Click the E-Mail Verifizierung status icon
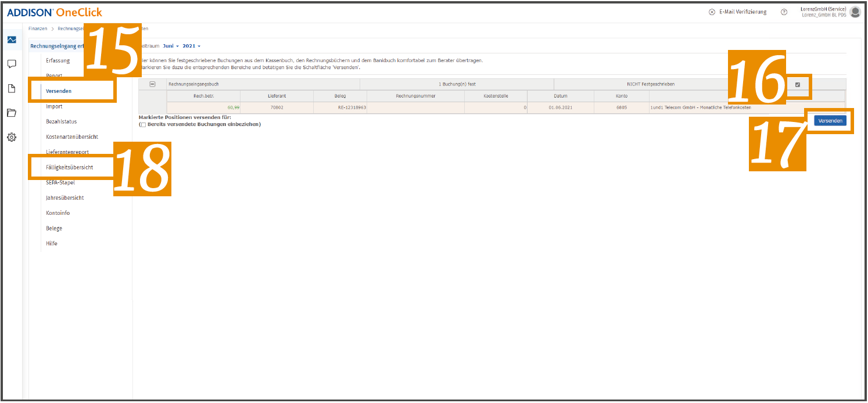This screenshot has height=403, width=868. pos(712,12)
